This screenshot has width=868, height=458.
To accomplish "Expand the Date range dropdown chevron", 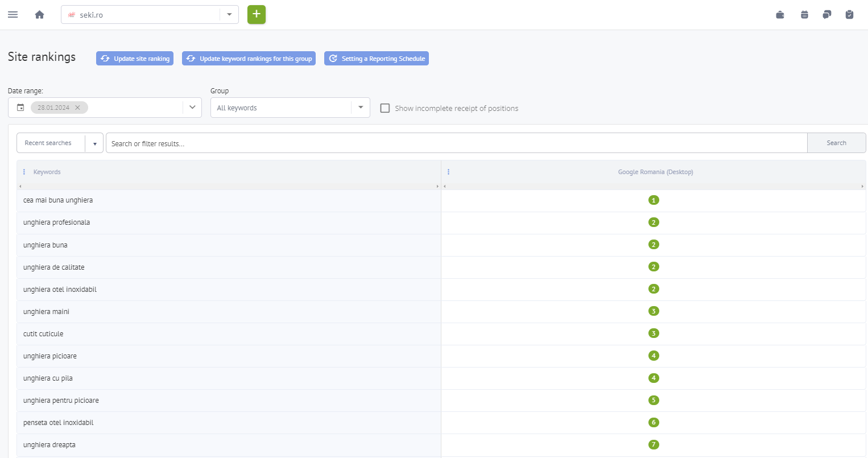I will [192, 108].
